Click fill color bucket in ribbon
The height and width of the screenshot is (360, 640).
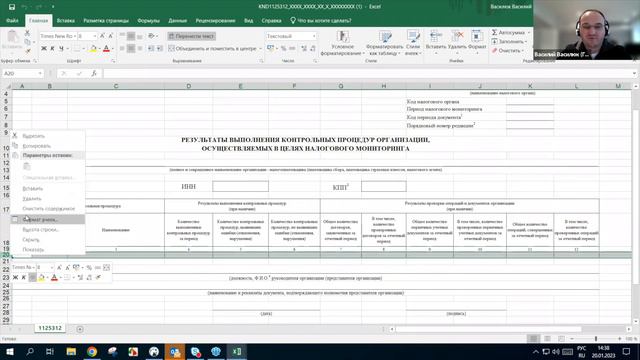[93, 49]
